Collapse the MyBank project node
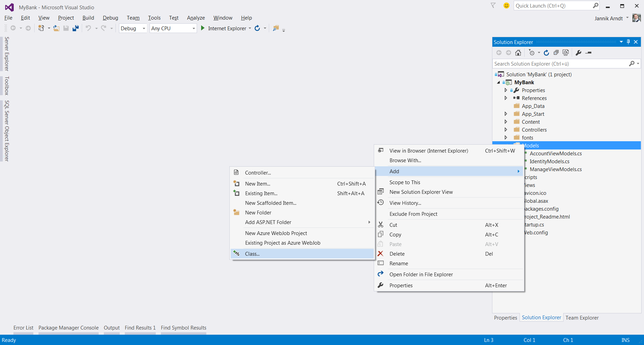 point(499,82)
